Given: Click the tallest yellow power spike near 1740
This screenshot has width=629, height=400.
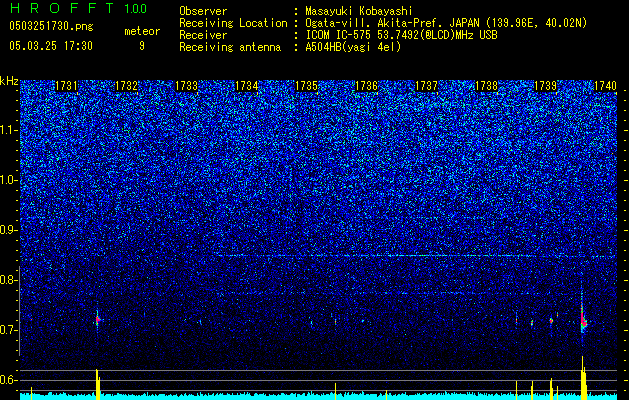Looking at the screenshot, I should point(582,378).
